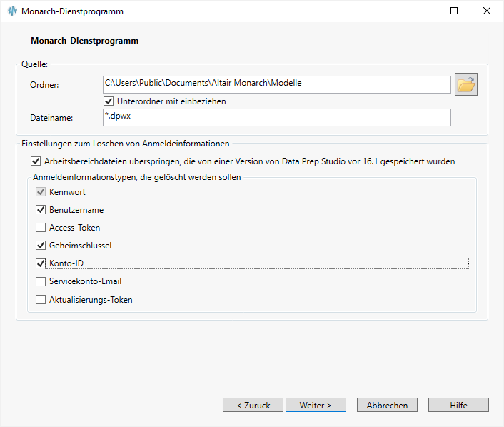The width and height of the screenshot is (504, 427).
Task: Click the Weiter button
Action: [316, 405]
